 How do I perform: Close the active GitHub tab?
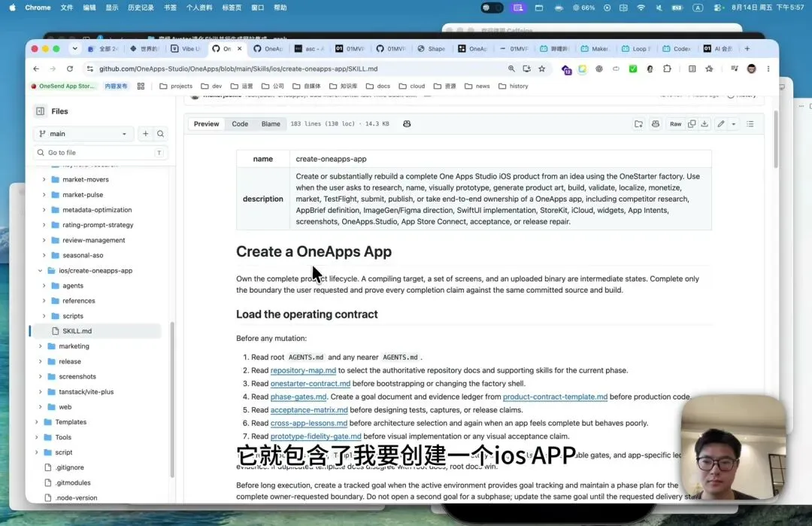pos(239,49)
